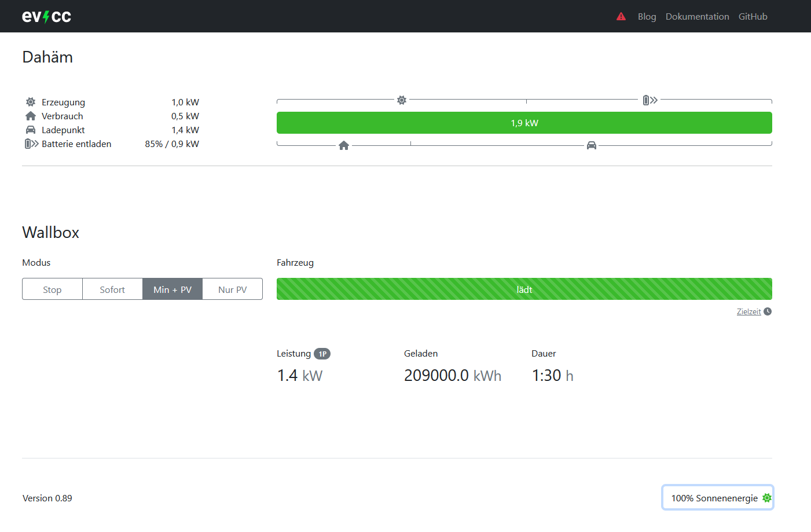This screenshot has height=532, width=811.
Task: Click the red warning triangle in the navbar
Action: [x=621, y=16]
